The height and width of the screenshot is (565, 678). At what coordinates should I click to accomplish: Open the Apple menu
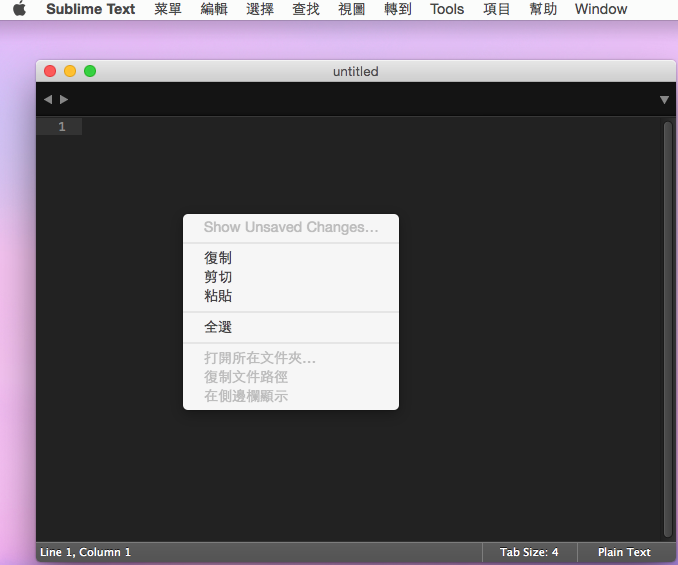pos(19,9)
